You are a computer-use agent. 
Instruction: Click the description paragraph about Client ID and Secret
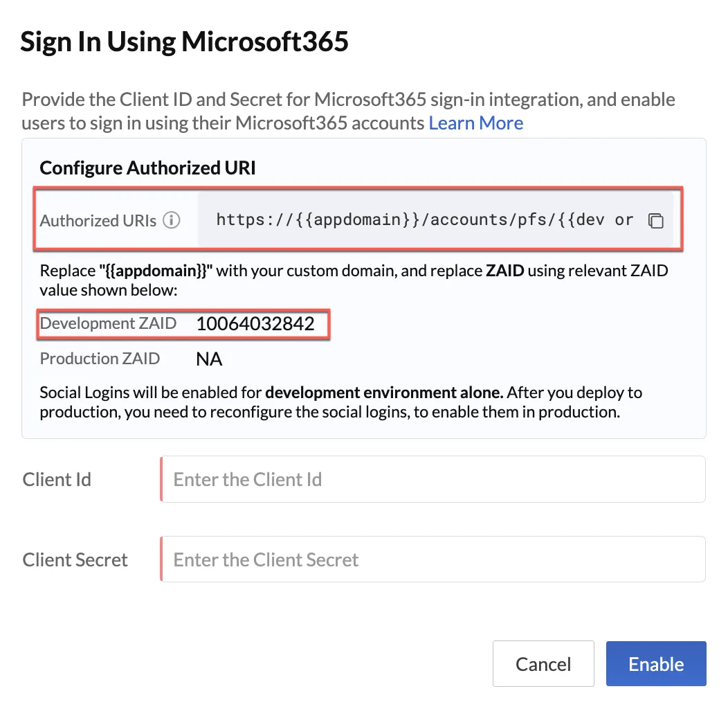348,111
